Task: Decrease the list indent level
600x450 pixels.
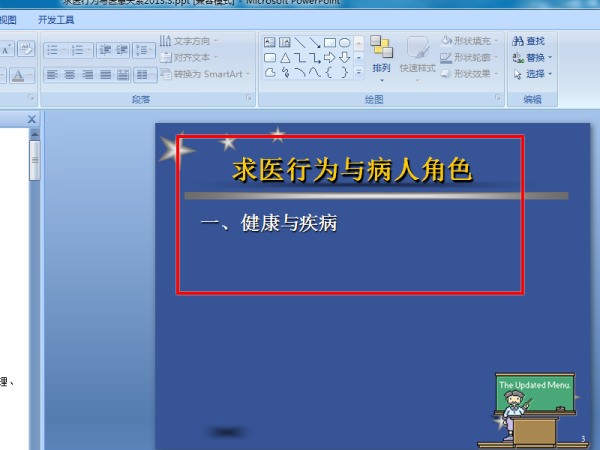Action: [x=105, y=50]
